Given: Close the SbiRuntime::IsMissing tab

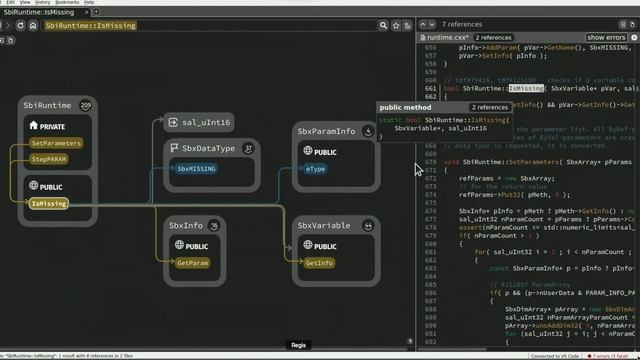Looking at the screenshot, I should (x=87, y=12).
